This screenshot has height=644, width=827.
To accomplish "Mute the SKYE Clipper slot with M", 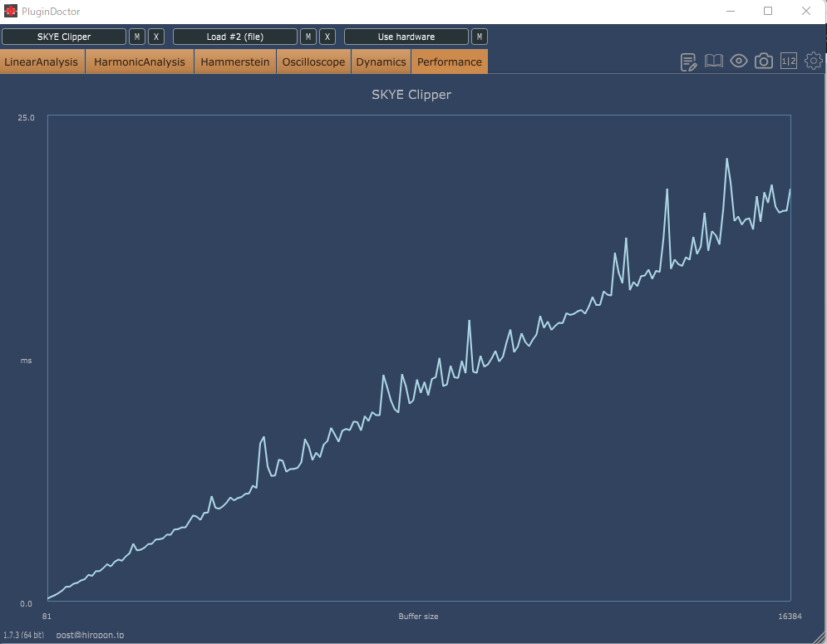I will 137,37.
